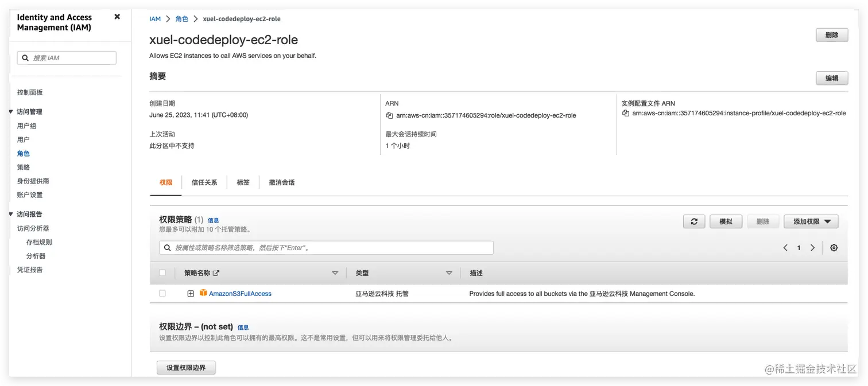Click the policy filter input field
The height and width of the screenshot is (386, 868).
[326, 248]
